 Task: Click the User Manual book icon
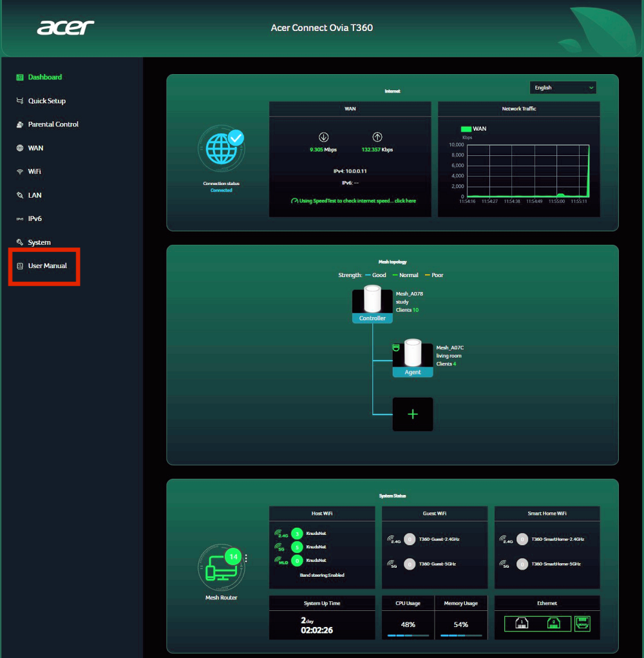20,266
